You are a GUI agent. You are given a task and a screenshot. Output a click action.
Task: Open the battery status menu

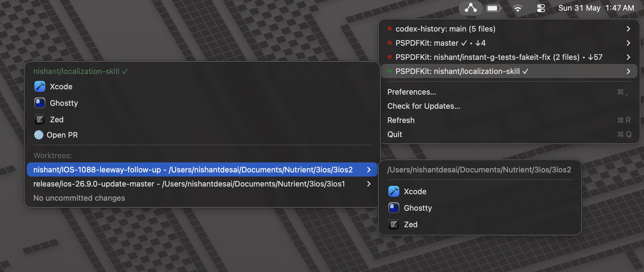[494, 8]
